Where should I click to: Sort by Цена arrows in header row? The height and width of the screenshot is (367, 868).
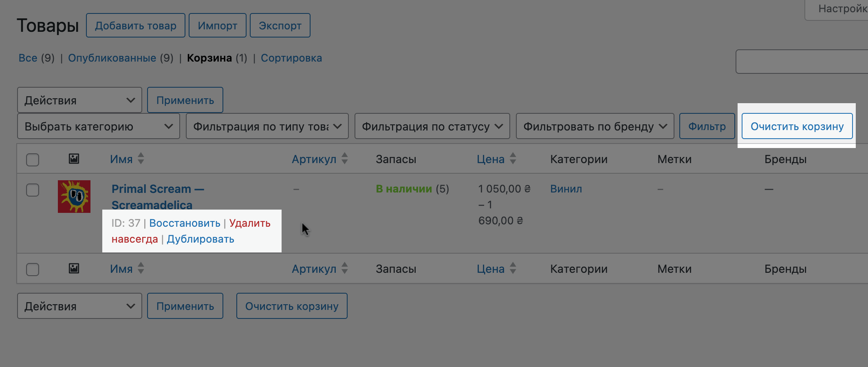pyautogui.click(x=513, y=159)
